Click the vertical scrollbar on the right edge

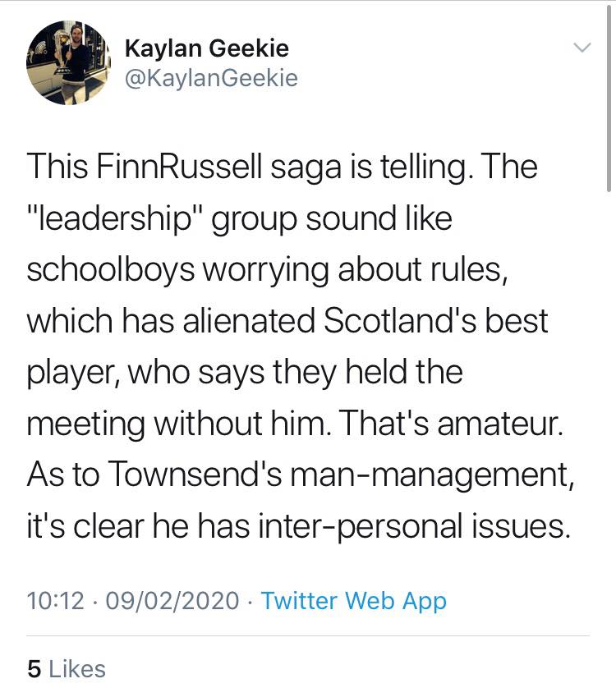tap(610, 99)
